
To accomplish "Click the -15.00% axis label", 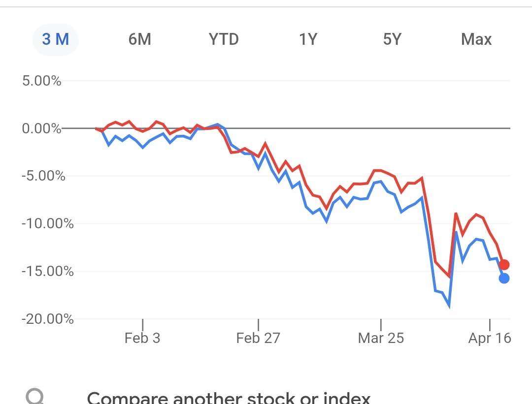I will pos(47,272).
